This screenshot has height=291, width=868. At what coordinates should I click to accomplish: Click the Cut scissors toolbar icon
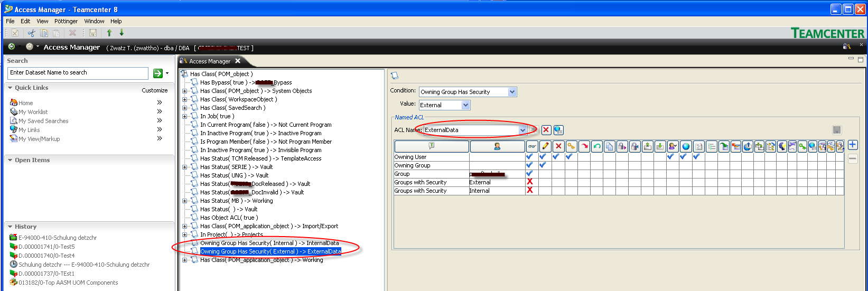(x=32, y=33)
